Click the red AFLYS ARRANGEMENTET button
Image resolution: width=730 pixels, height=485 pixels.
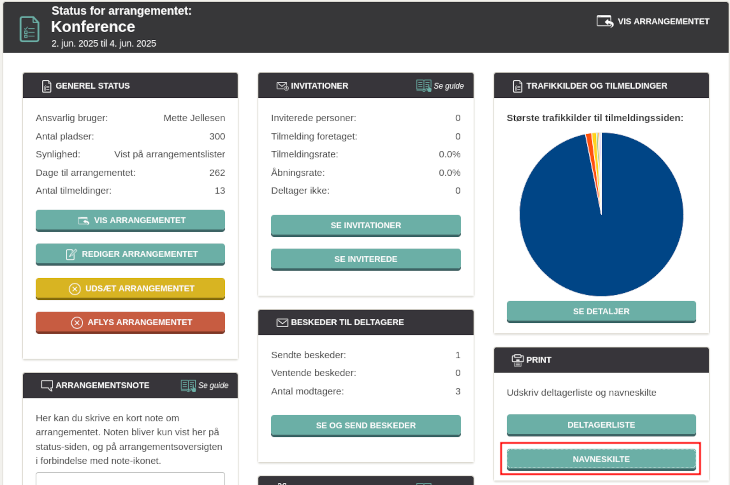(130, 323)
